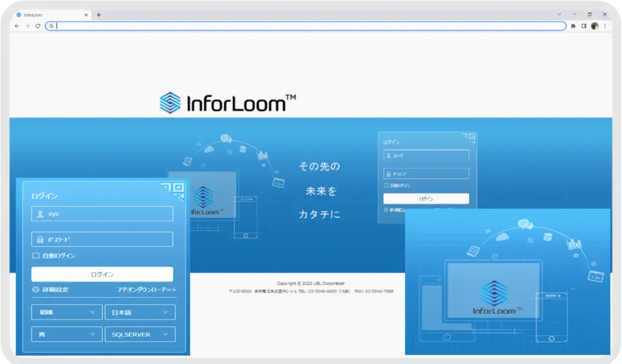Close the InforLoom browser tab
Viewport: 622px width, 364px height.
tap(86, 15)
